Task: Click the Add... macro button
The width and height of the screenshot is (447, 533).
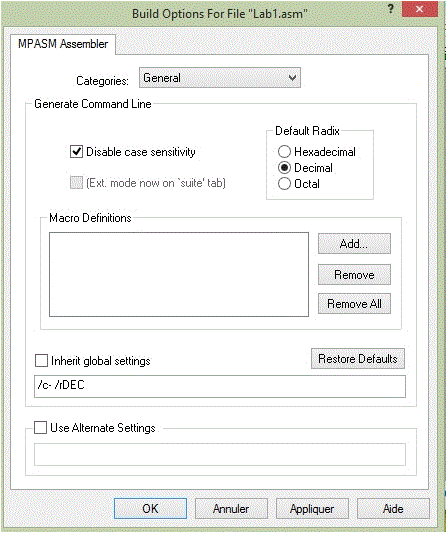Action: pos(354,243)
